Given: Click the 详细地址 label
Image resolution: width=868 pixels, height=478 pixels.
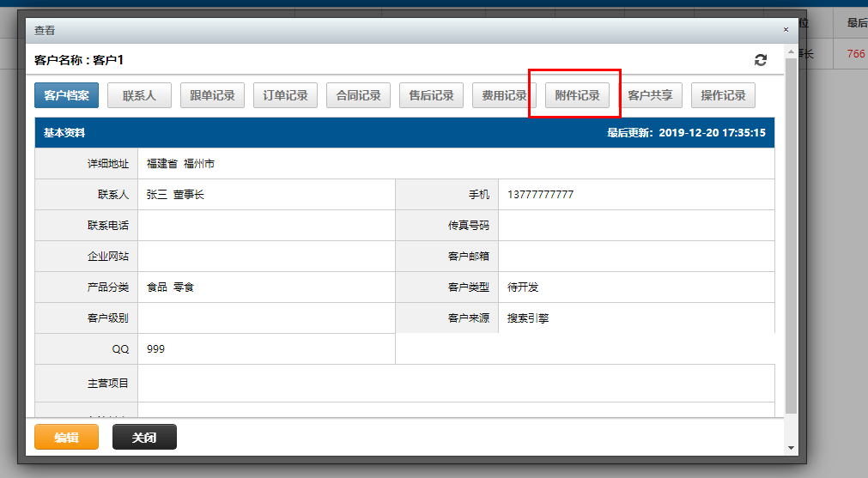Looking at the screenshot, I should pos(108,164).
